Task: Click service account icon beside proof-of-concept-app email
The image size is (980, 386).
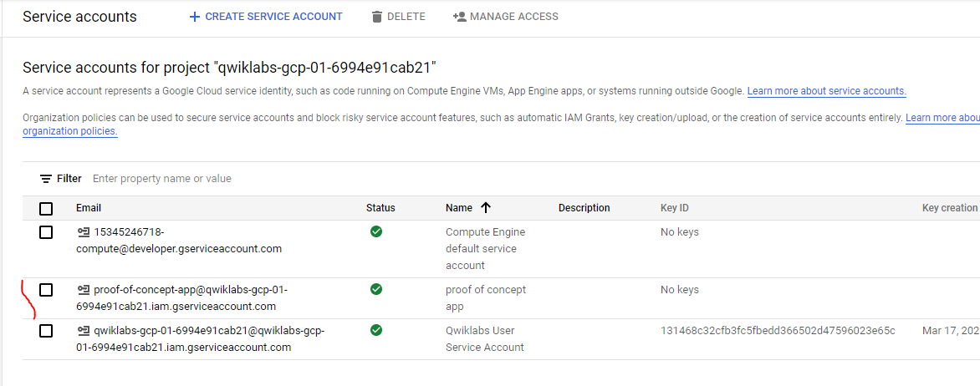Action: pyautogui.click(x=83, y=290)
